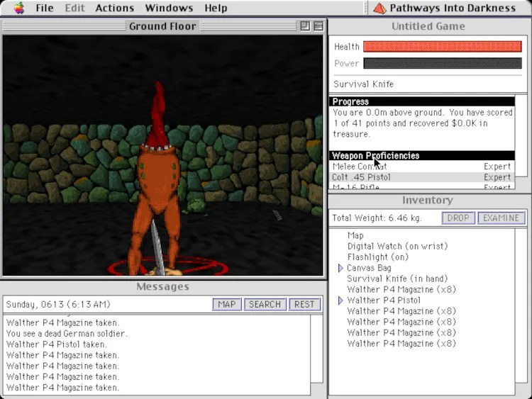Expand the Walther P4 Pistol disclosure triangle
Viewport: 532px width, 399px height.
pos(340,300)
